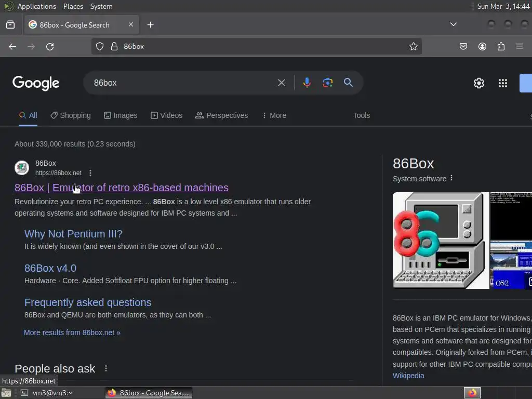532x399 pixels.
Task: Open the clock showing Sun Mar 3, 14:44
Action: (x=503, y=6)
